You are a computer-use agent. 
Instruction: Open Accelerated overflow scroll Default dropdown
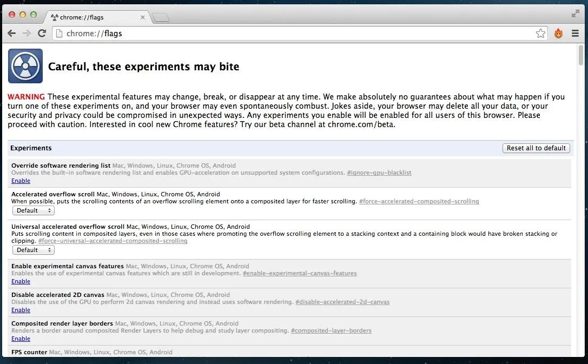[x=34, y=210]
